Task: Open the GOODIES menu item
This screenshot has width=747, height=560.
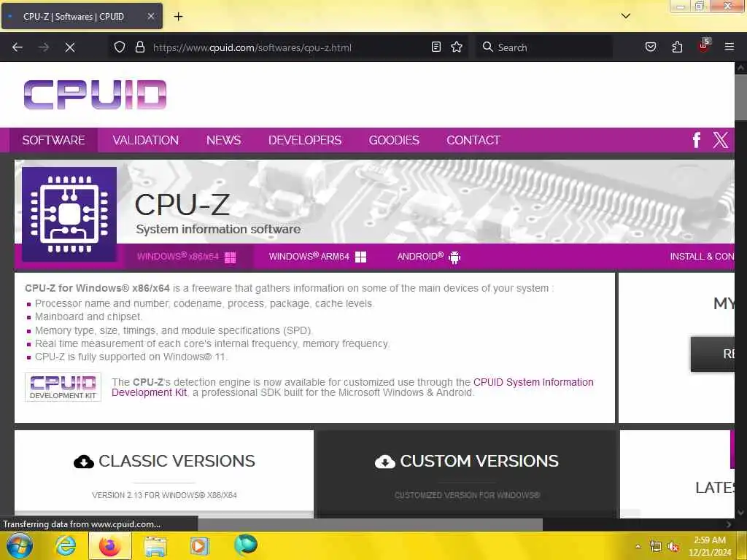Action: coord(394,140)
